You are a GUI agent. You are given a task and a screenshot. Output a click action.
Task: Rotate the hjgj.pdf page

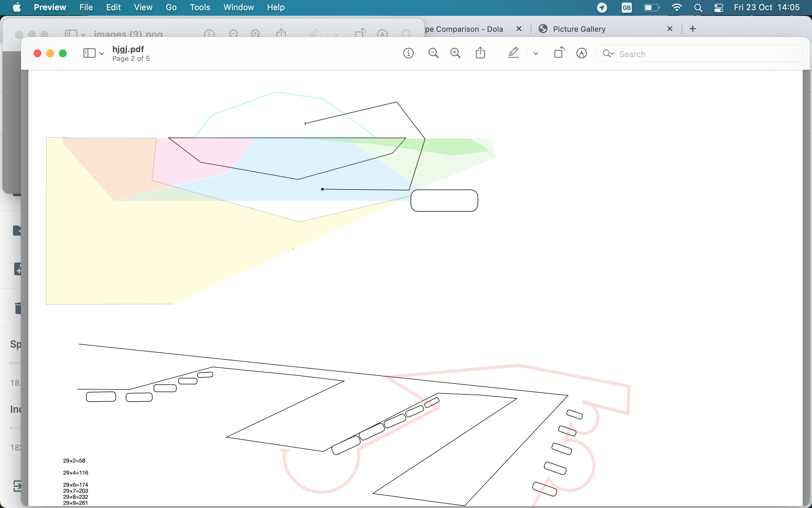click(559, 53)
